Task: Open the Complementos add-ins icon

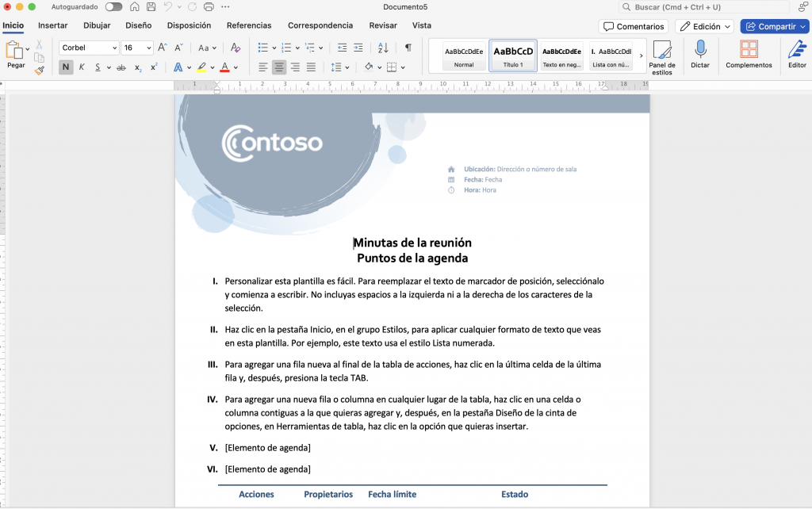Action: tap(748, 50)
